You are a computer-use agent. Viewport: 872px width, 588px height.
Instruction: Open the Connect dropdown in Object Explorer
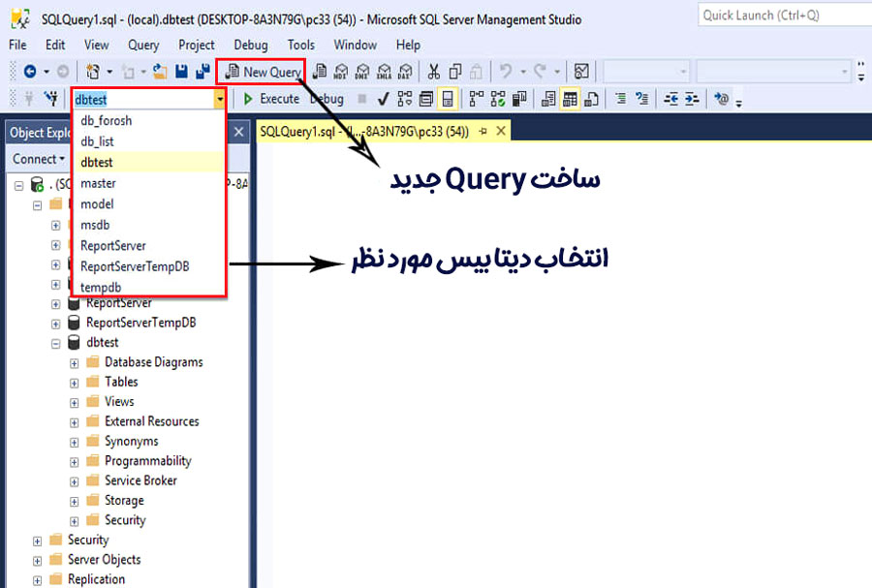pyautogui.click(x=39, y=159)
